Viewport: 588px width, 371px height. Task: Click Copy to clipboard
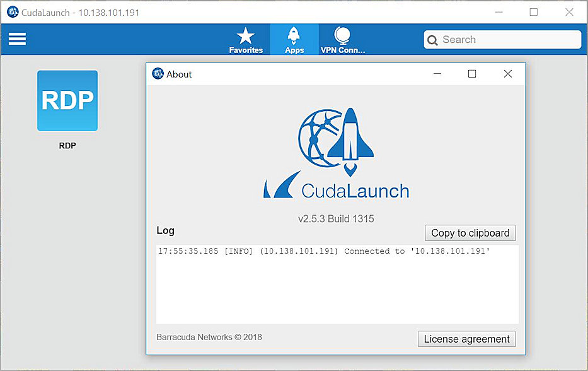470,233
